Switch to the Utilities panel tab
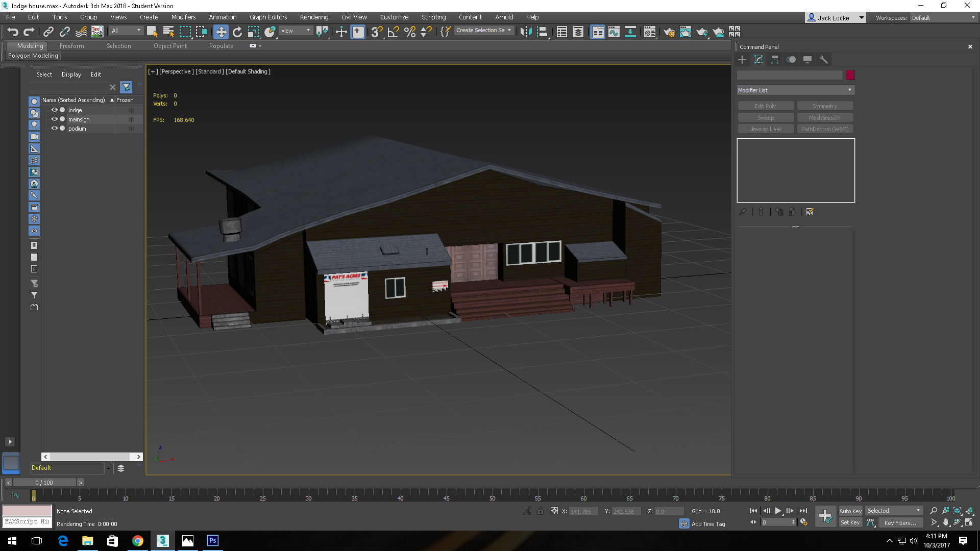Screen dimensions: 980x551 824,60
